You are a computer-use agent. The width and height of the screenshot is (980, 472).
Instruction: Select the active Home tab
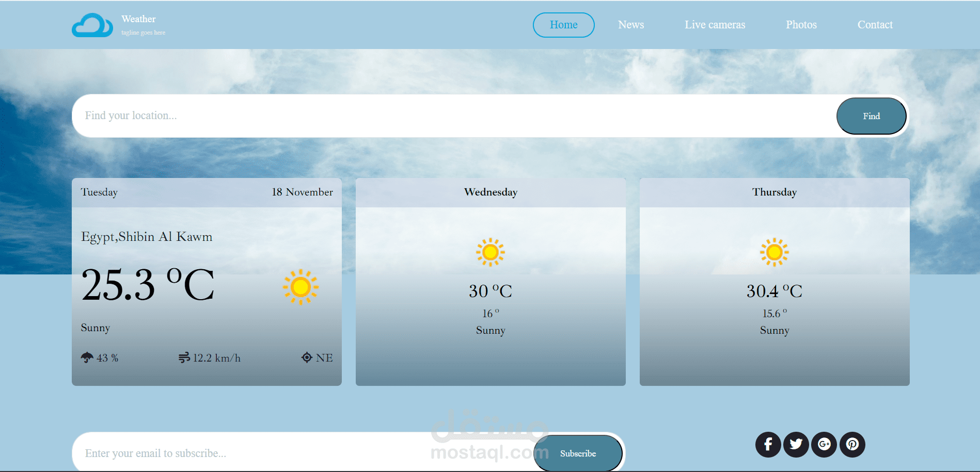tap(563, 24)
